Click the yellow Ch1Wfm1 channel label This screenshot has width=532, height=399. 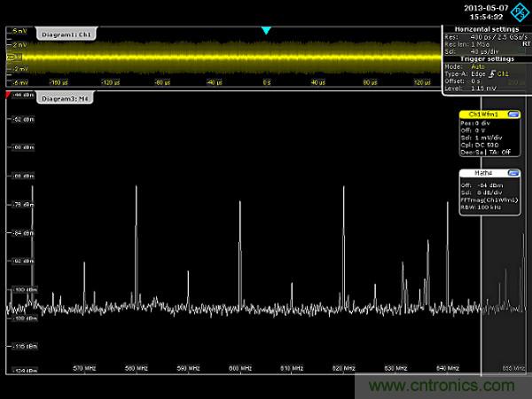[x=481, y=115]
